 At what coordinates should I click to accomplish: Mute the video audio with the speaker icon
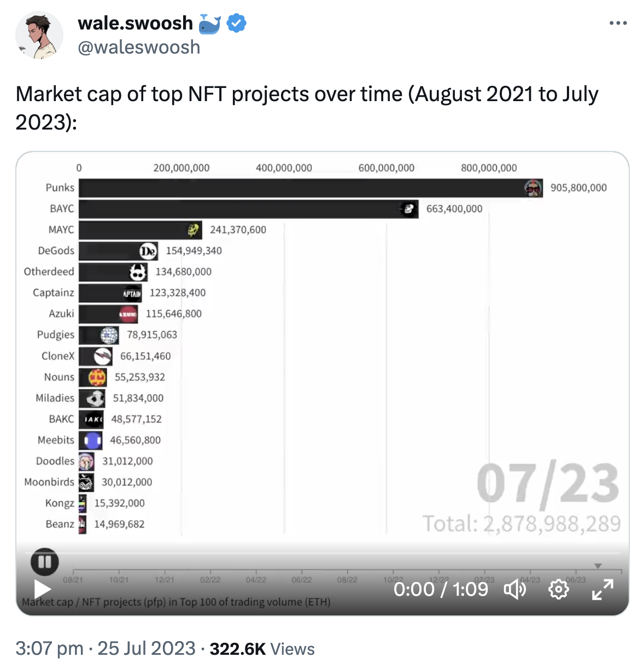click(x=515, y=590)
